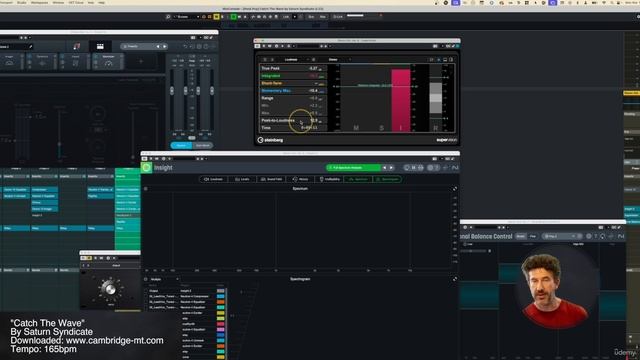The image size is (640, 360).
Task: Click the large silver knob in small plugin window
Action: (110, 288)
